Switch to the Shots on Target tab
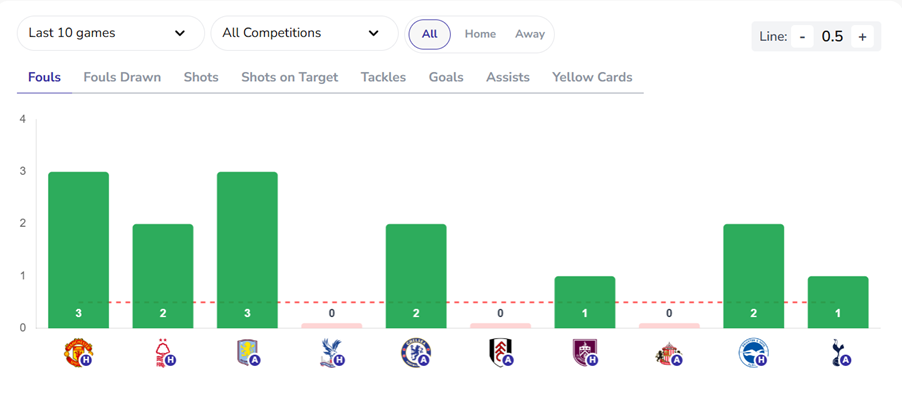The height and width of the screenshot is (401, 902). pyautogui.click(x=289, y=77)
